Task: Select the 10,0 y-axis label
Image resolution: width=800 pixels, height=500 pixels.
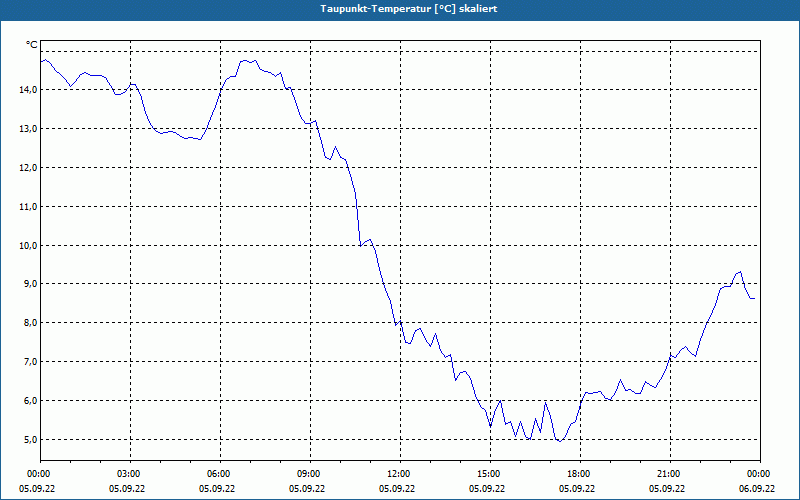Action: coord(29,245)
